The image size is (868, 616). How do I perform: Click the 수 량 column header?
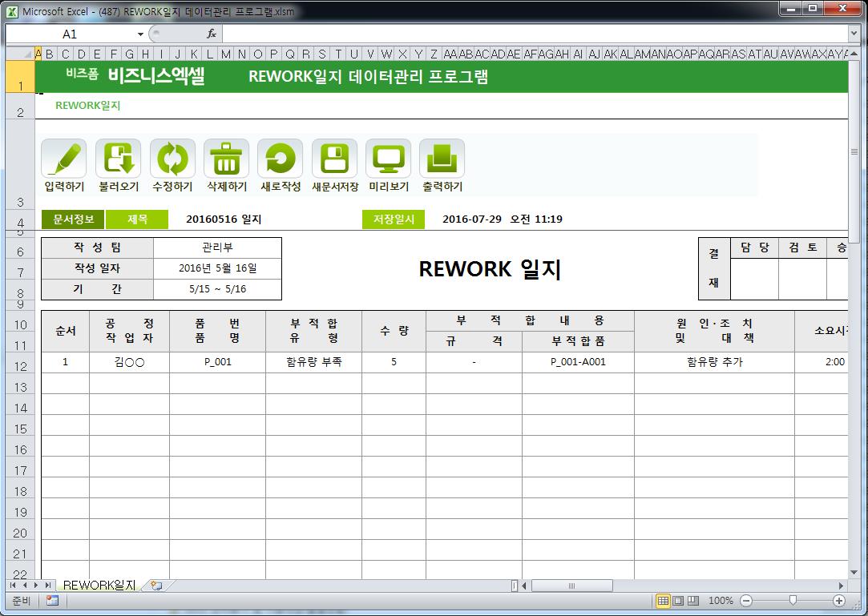click(x=394, y=331)
